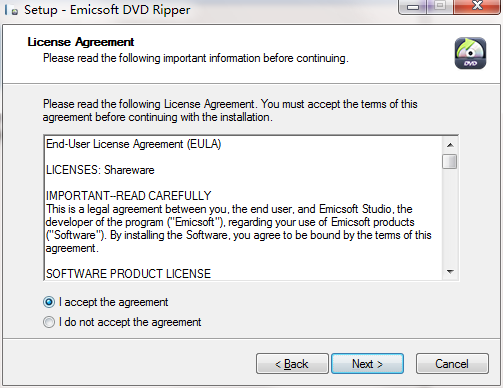The height and width of the screenshot is (388, 503).
Task: Click the scroll up arrow of the license text
Action: [450, 145]
